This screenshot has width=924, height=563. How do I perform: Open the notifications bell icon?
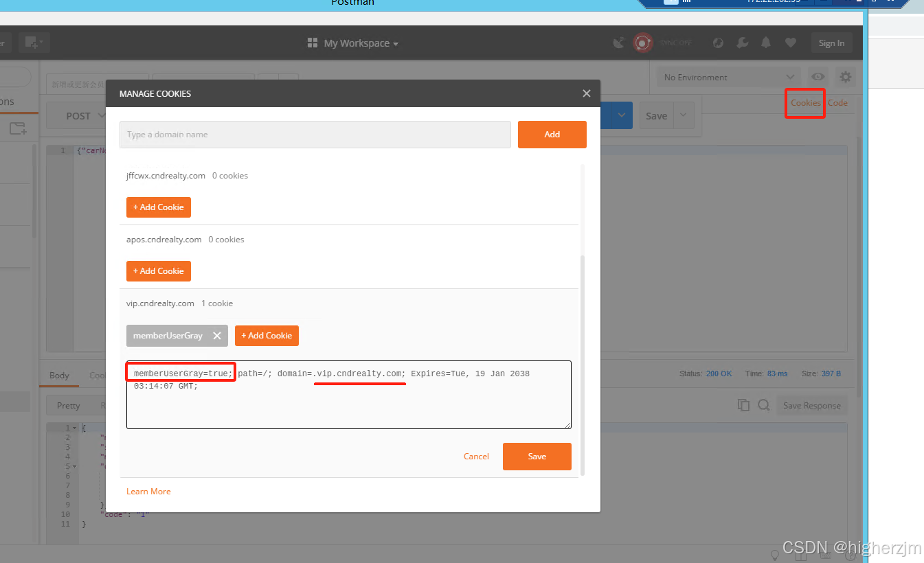(x=766, y=43)
